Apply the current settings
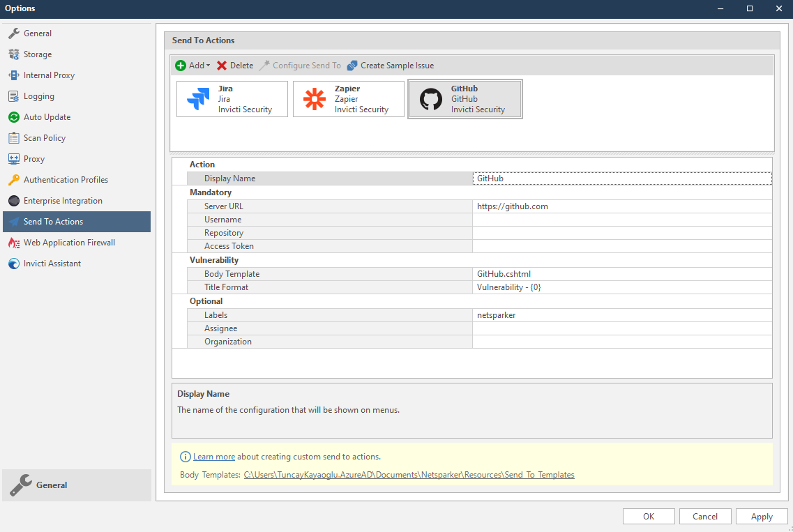The width and height of the screenshot is (793, 532). 762,516
